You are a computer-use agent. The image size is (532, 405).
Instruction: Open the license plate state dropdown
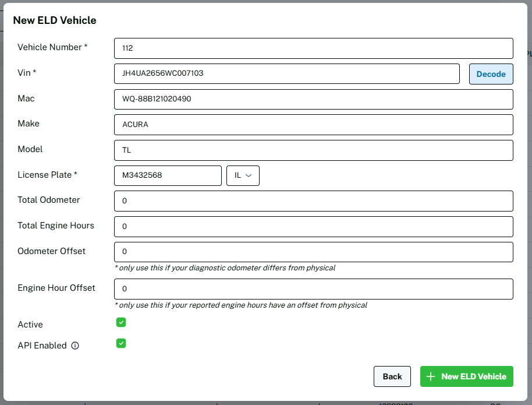tap(243, 175)
